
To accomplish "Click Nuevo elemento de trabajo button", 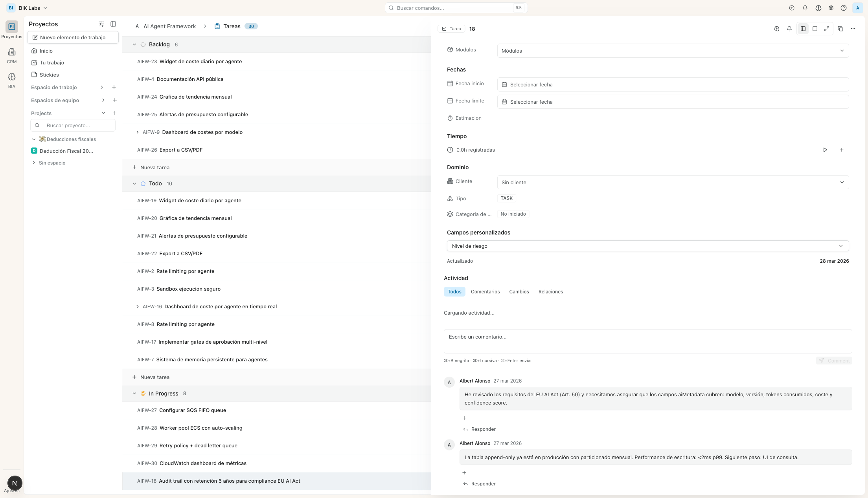I will (x=73, y=37).
